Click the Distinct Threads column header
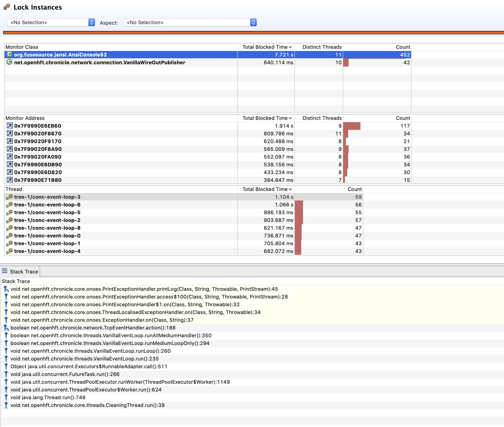504x427 pixels. pos(322,47)
